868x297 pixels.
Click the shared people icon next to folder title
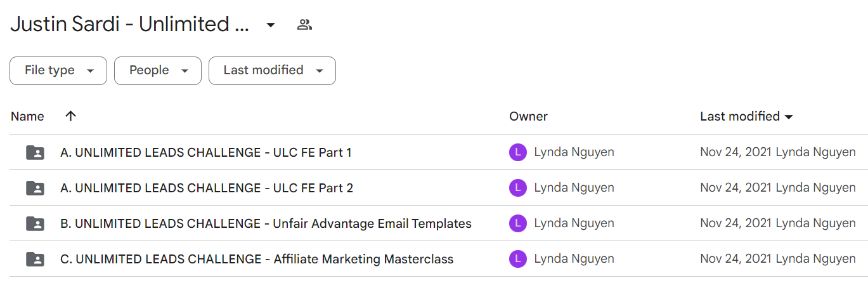click(304, 25)
